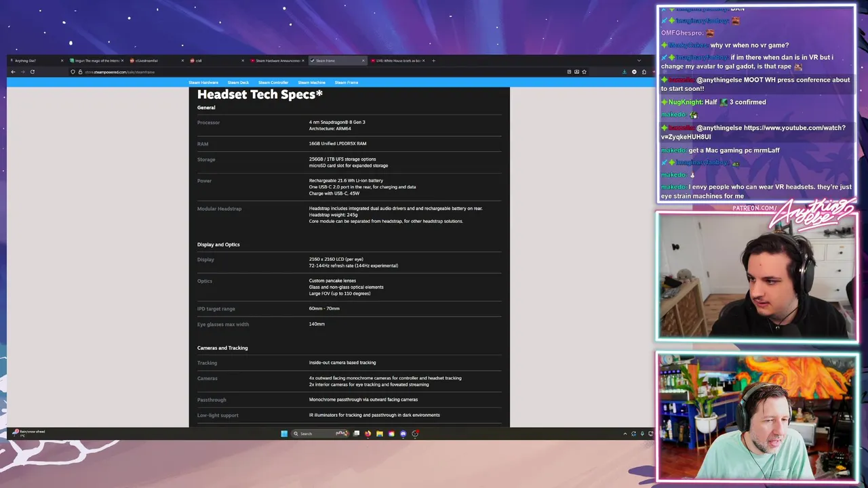Open Steam Controller nav link

pos(273,83)
